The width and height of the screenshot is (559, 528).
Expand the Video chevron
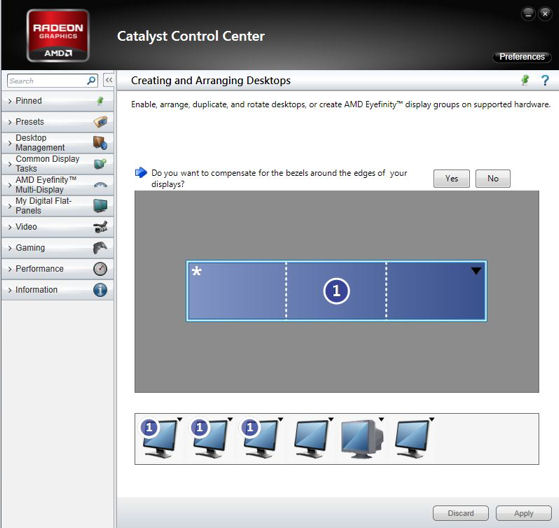(10, 227)
